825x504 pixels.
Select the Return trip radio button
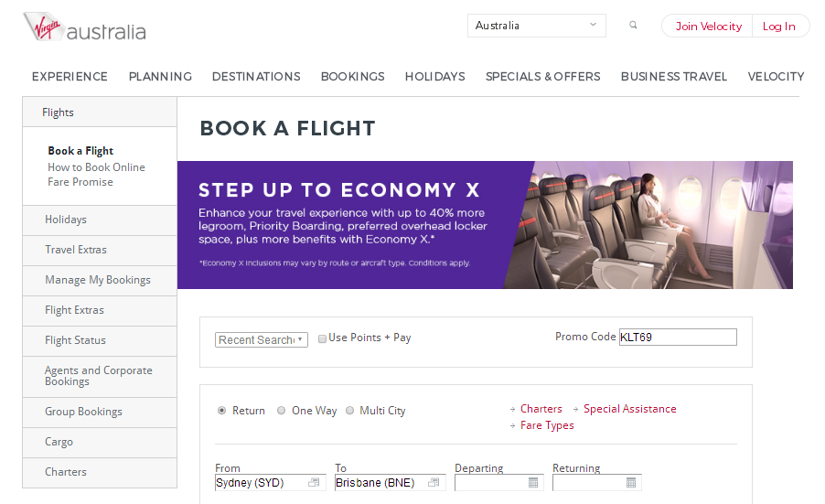tap(222, 411)
